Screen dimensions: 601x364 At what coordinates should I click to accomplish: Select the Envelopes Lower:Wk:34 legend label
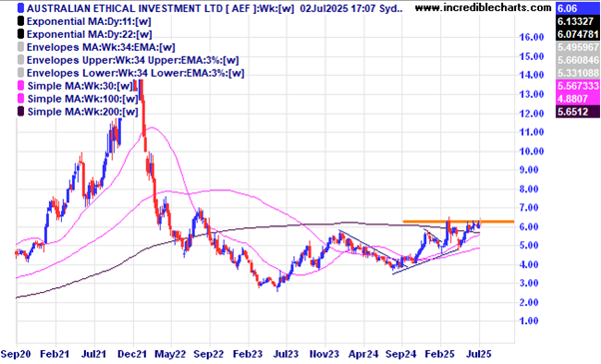coord(136,73)
